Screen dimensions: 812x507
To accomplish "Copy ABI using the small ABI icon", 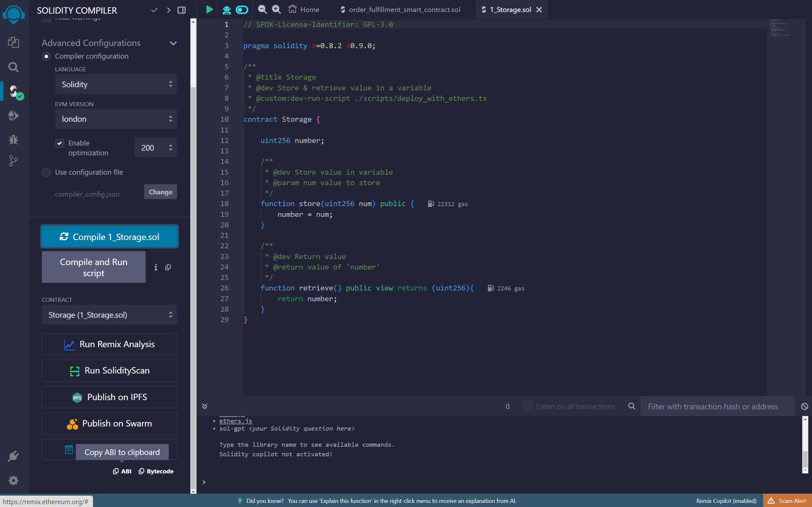I will 122,471.
